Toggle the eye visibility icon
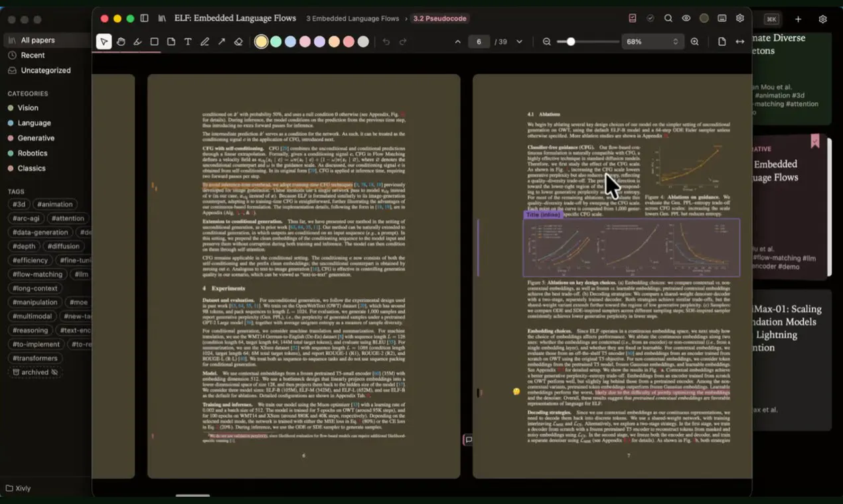The image size is (843, 504). [686, 19]
